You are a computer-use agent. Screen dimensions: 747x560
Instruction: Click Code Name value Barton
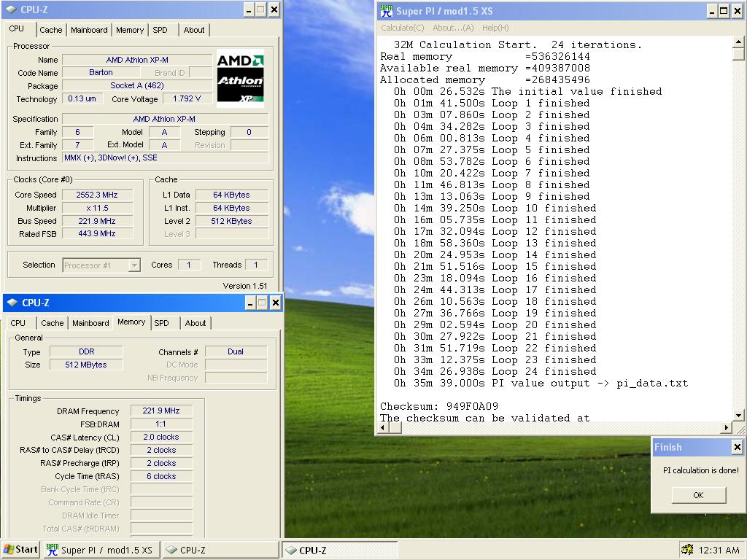101,72
